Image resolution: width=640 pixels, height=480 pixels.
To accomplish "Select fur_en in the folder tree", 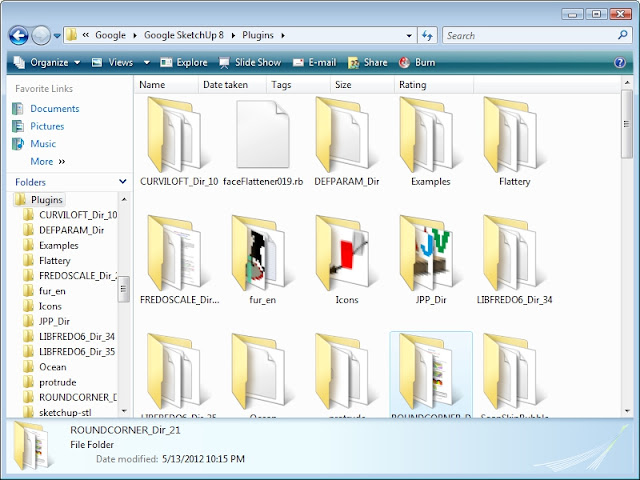I will point(44,291).
